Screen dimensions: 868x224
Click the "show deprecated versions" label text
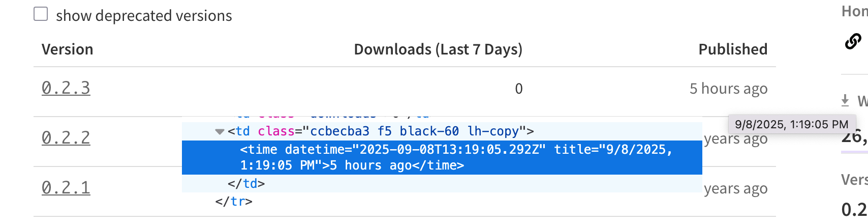[x=144, y=16]
